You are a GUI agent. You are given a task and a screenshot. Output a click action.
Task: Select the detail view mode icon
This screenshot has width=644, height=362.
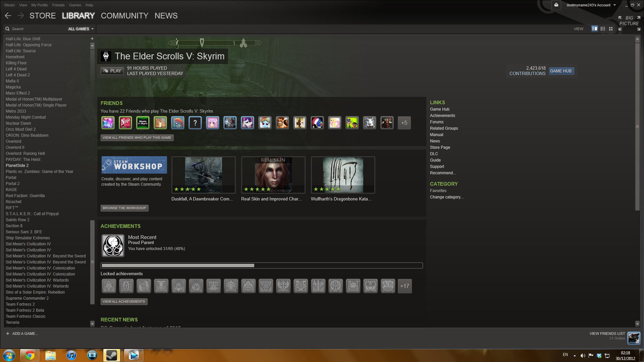tap(594, 29)
